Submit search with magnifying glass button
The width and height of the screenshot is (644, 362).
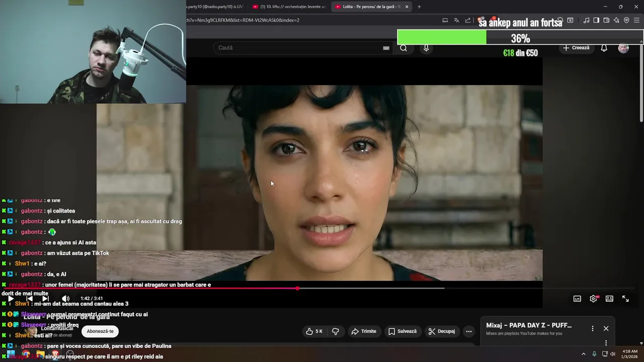[x=404, y=48]
